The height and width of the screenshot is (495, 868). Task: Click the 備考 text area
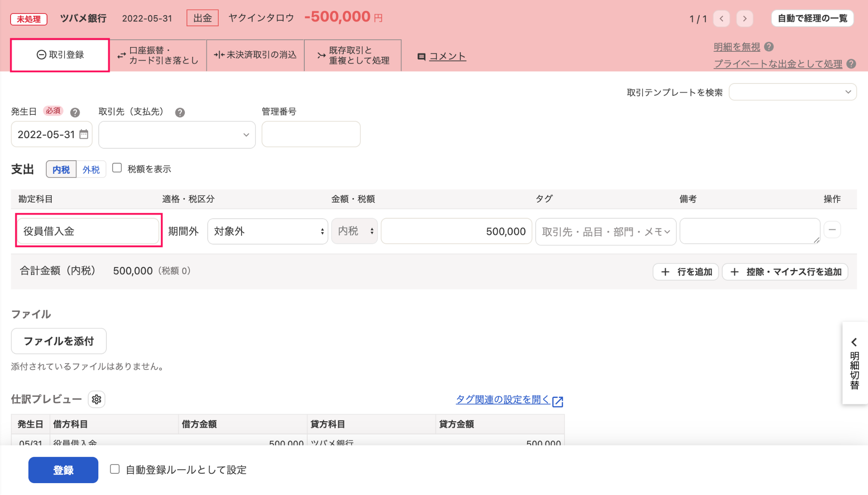point(750,231)
